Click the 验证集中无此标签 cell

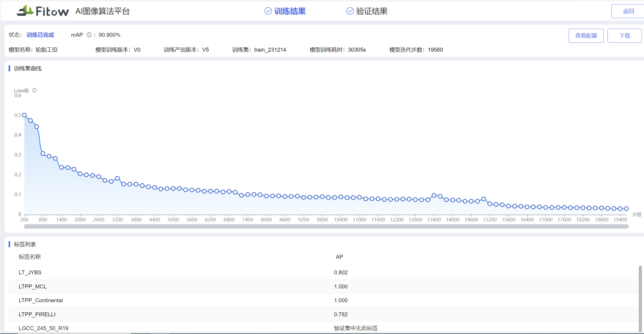coord(356,328)
